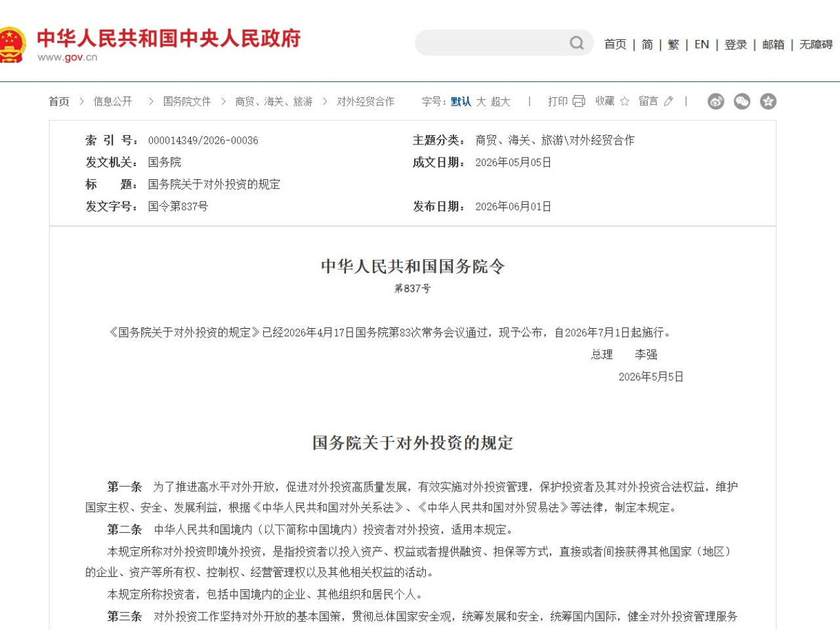Click publication date 2026年06月01日

pos(513,207)
